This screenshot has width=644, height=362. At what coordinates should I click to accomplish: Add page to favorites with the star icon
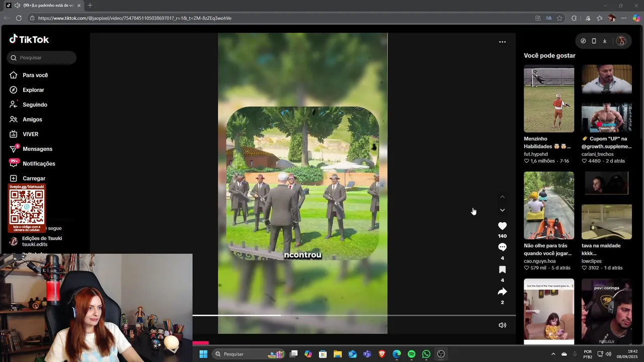[559, 18]
